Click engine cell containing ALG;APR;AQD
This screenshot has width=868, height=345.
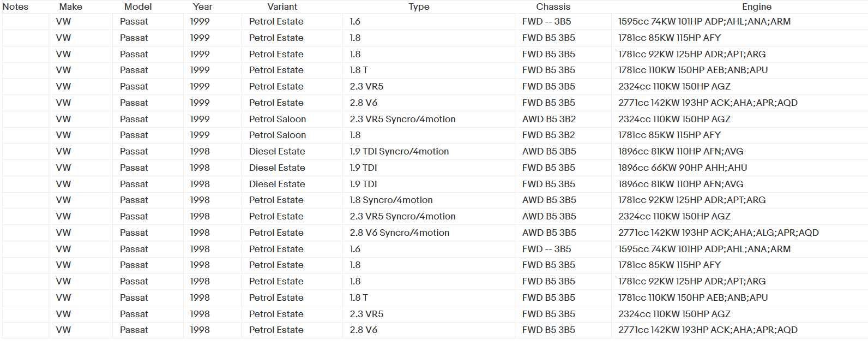point(719,233)
